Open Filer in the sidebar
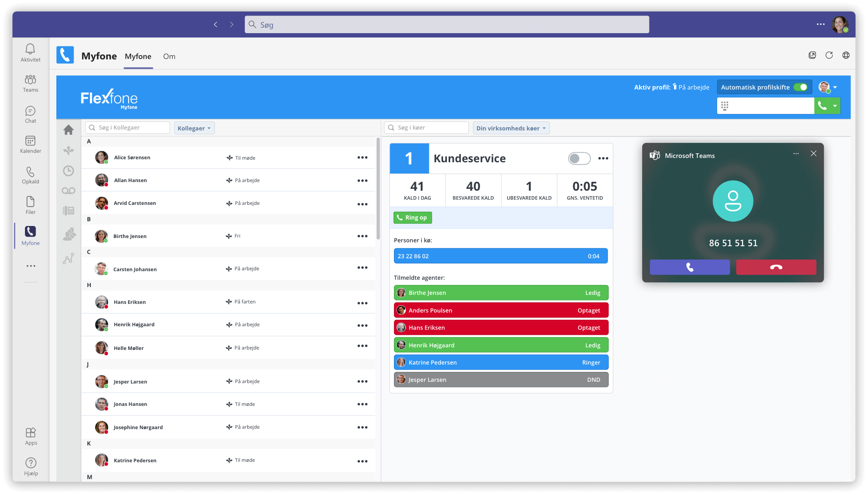 30,205
